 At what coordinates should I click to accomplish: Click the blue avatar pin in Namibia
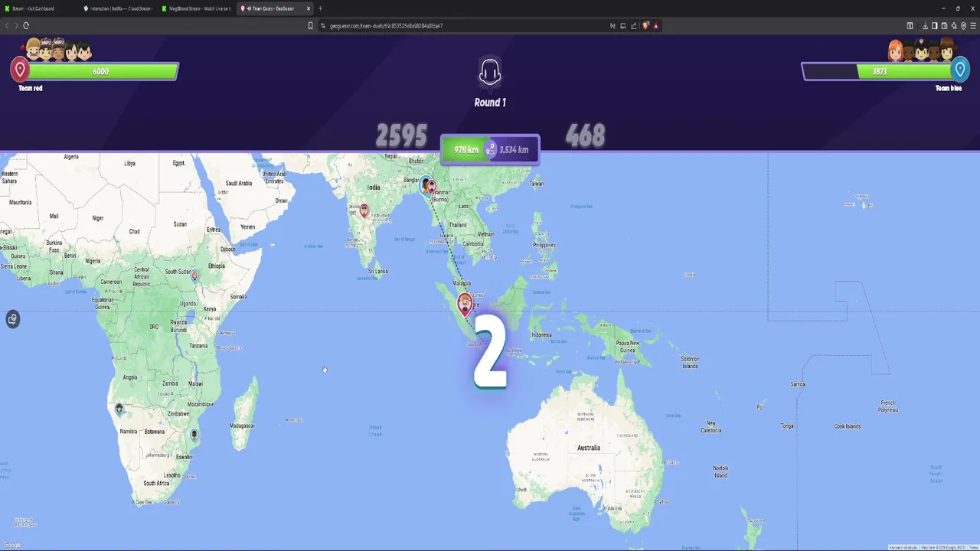[119, 409]
